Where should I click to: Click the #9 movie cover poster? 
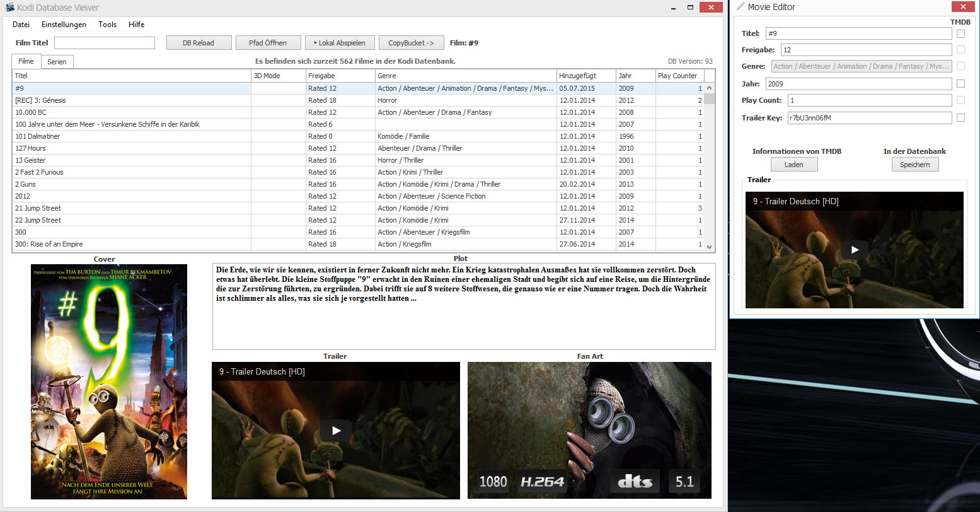point(109,381)
